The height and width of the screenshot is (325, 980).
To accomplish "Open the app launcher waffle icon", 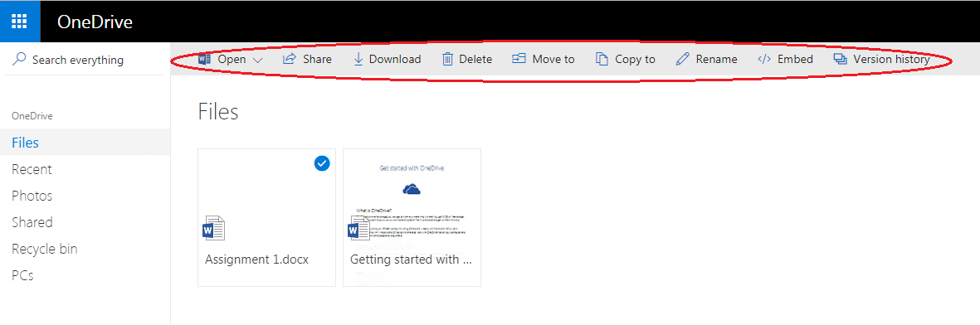I will pos(19,22).
